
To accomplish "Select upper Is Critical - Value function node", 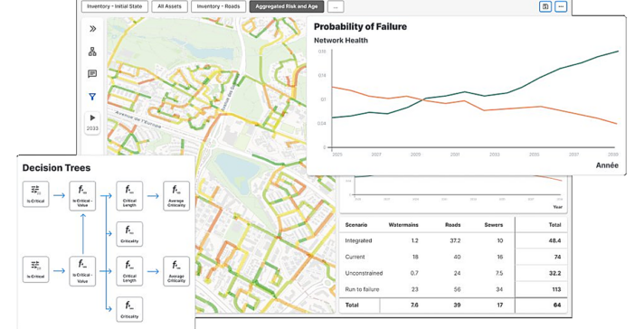I will [x=82, y=195].
